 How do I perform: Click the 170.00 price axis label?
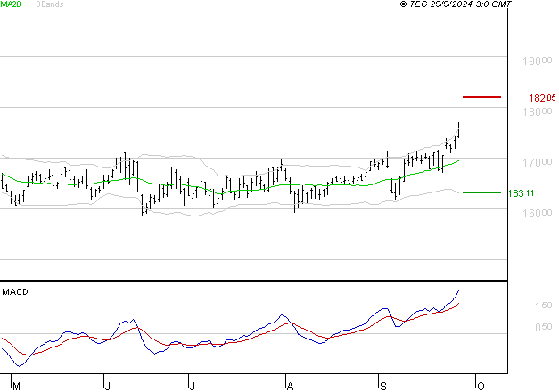click(538, 163)
